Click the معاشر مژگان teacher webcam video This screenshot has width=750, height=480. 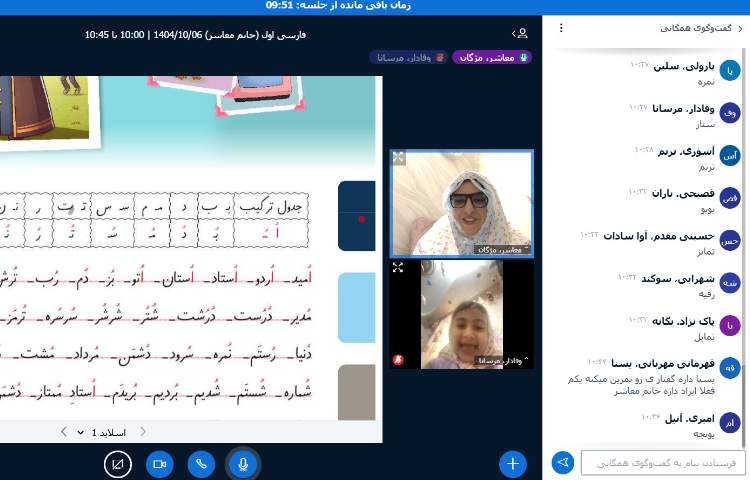pos(462,203)
